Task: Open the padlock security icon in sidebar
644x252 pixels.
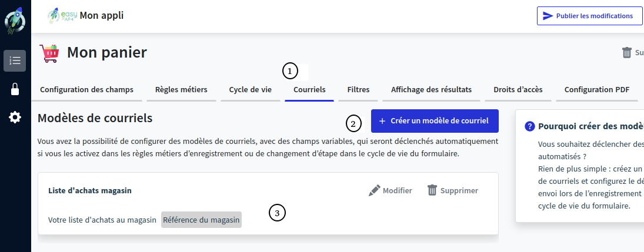Action: click(15, 89)
